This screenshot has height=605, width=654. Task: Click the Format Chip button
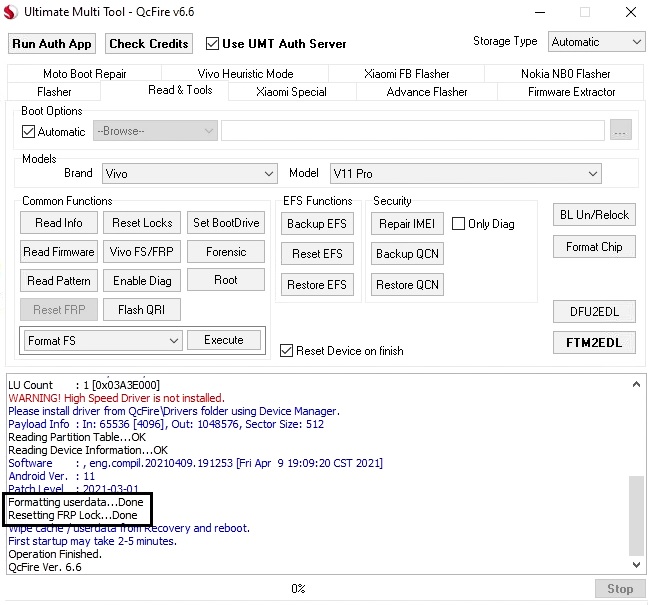pyautogui.click(x=594, y=247)
